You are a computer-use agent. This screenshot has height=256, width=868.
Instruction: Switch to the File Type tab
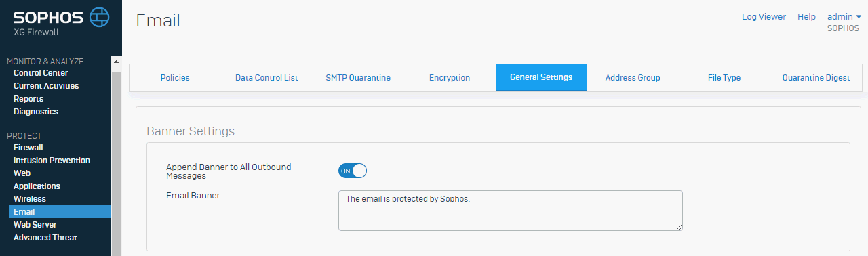(724, 78)
